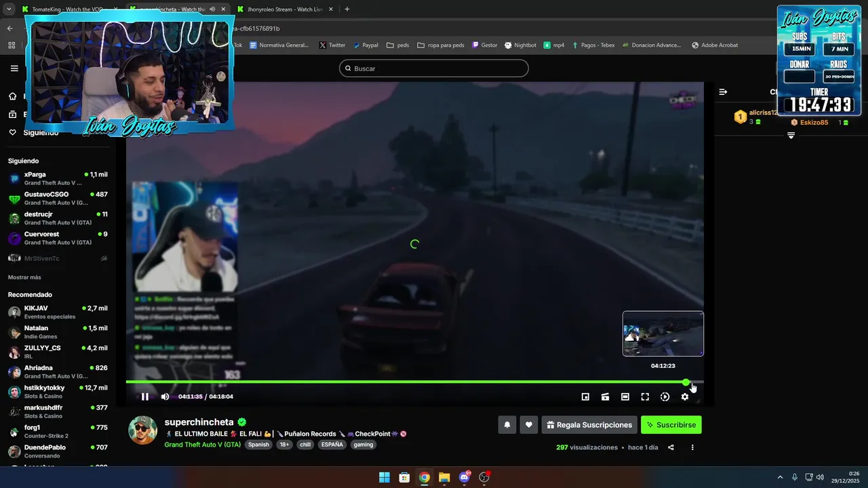Open destrucjr channel in sidebar
Viewport: 868px width, 488px height.
pyautogui.click(x=58, y=218)
